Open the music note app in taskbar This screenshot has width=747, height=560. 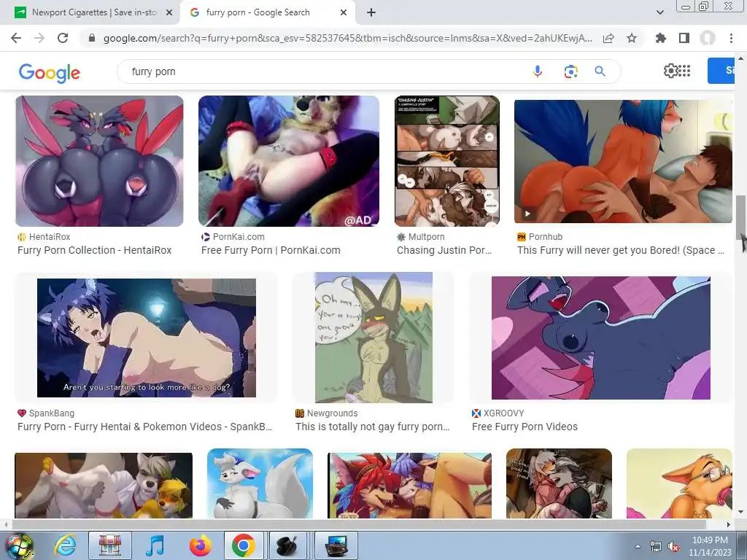pyautogui.click(x=155, y=545)
